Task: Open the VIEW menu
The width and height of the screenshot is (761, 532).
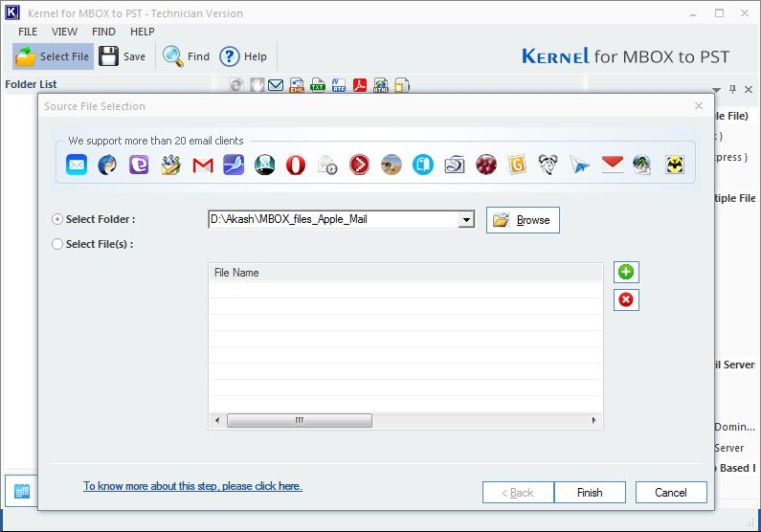Action: [x=64, y=32]
